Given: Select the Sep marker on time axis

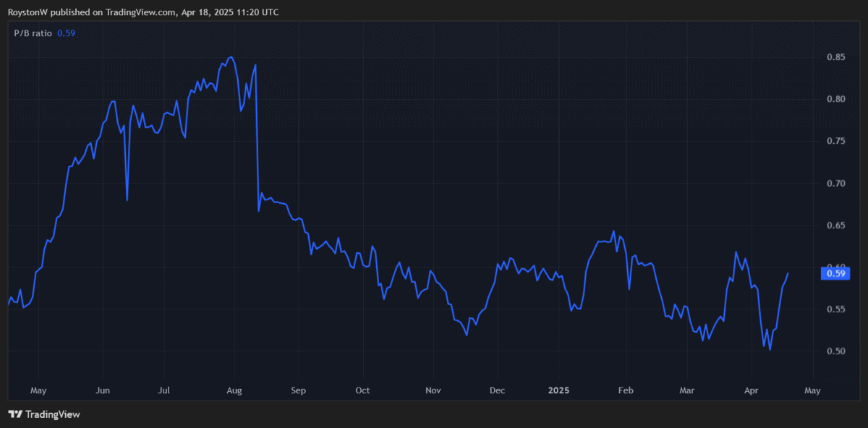Looking at the screenshot, I should tap(298, 390).
